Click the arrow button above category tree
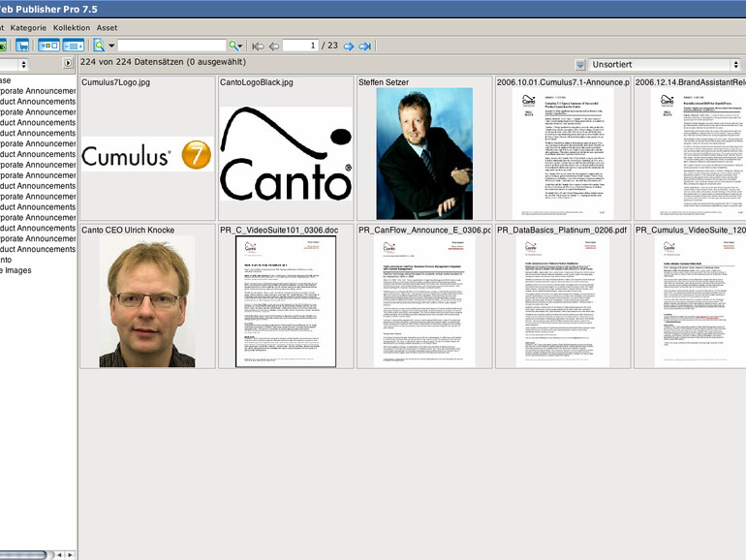 68,63
